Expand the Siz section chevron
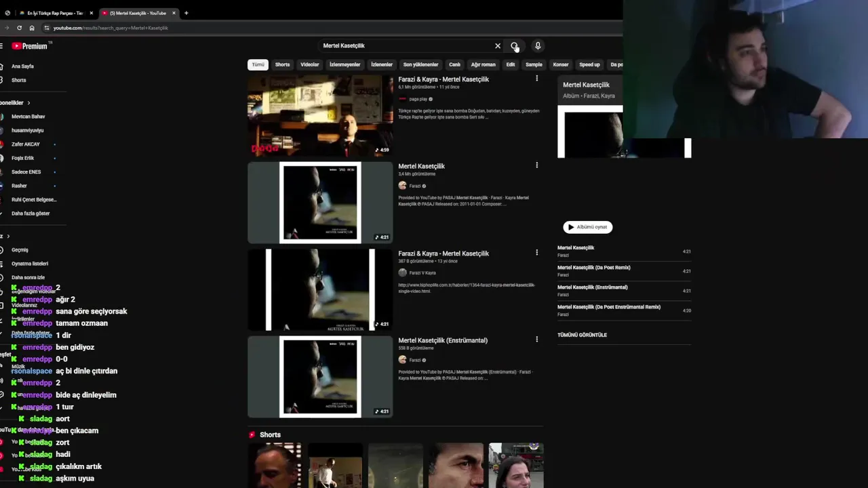The height and width of the screenshot is (488, 868). coord(8,237)
